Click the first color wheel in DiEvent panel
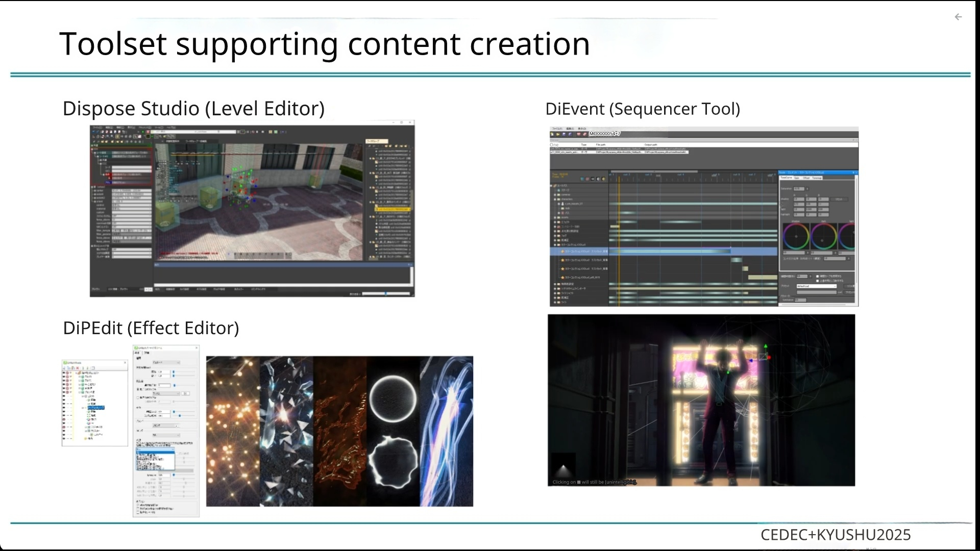Image resolution: width=980 pixels, height=551 pixels. [796, 236]
